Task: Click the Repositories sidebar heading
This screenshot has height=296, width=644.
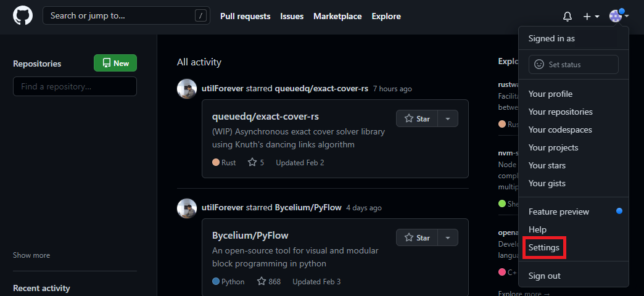Action: pyautogui.click(x=37, y=64)
